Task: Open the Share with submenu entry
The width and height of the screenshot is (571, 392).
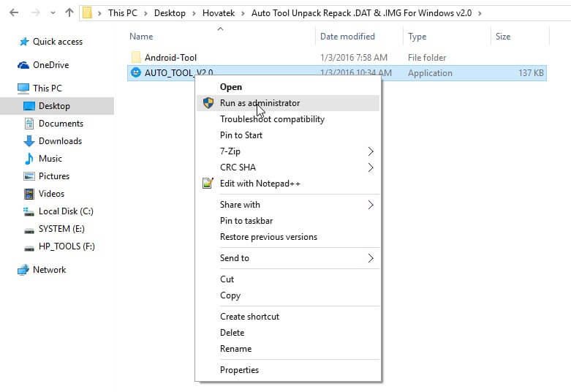Action: click(x=288, y=205)
